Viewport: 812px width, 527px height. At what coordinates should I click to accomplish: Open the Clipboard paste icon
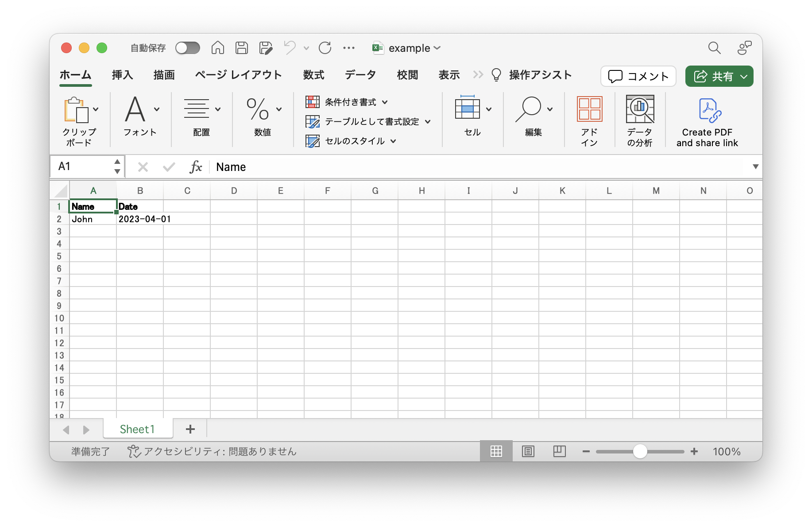coord(76,109)
